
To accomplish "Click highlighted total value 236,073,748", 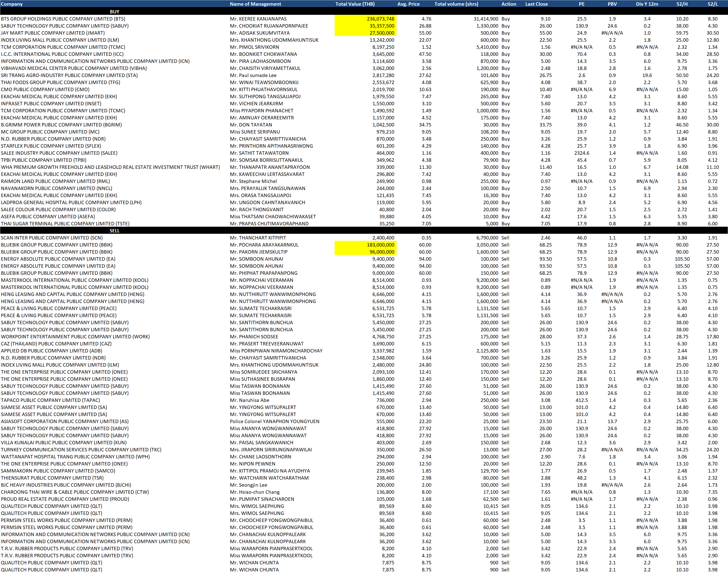I will click(x=365, y=19).
